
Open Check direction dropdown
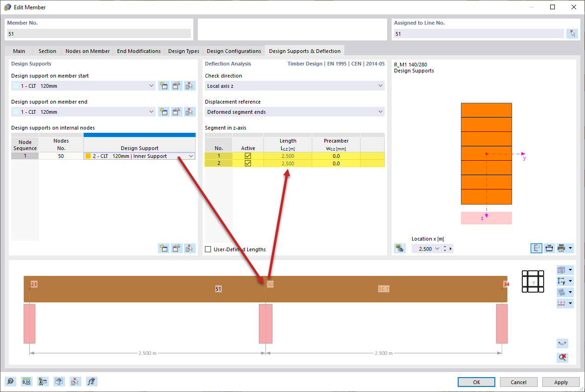pyautogui.click(x=381, y=86)
